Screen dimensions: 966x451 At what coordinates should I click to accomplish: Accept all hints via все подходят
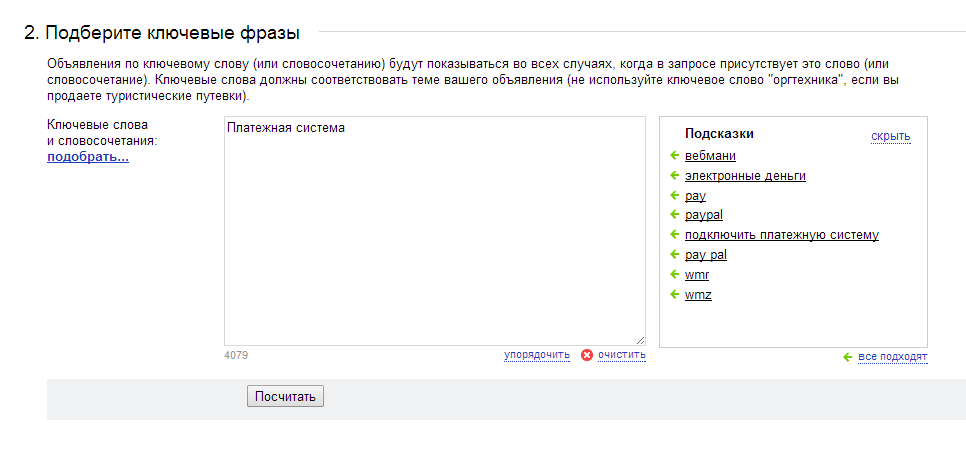pyautogui.click(x=892, y=357)
